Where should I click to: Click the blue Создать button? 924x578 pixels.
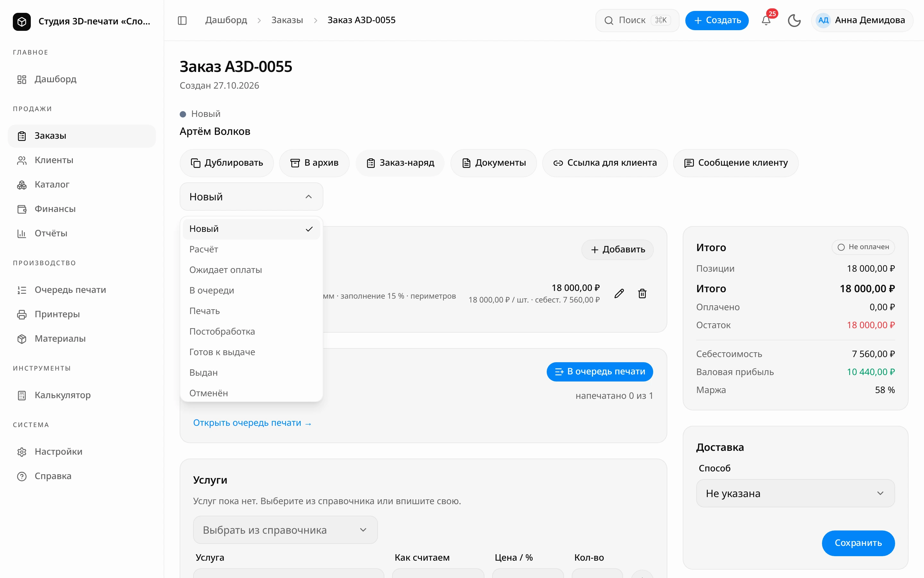717,20
